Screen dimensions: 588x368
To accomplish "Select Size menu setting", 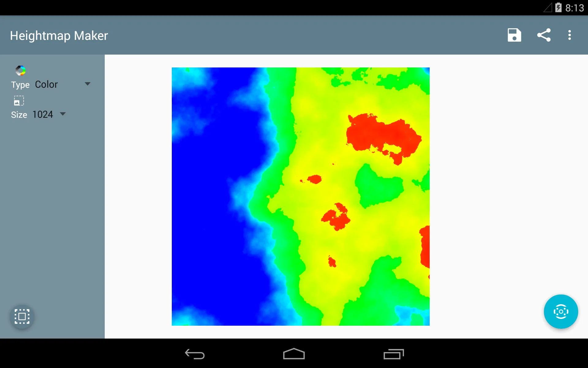I will [48, 114].
